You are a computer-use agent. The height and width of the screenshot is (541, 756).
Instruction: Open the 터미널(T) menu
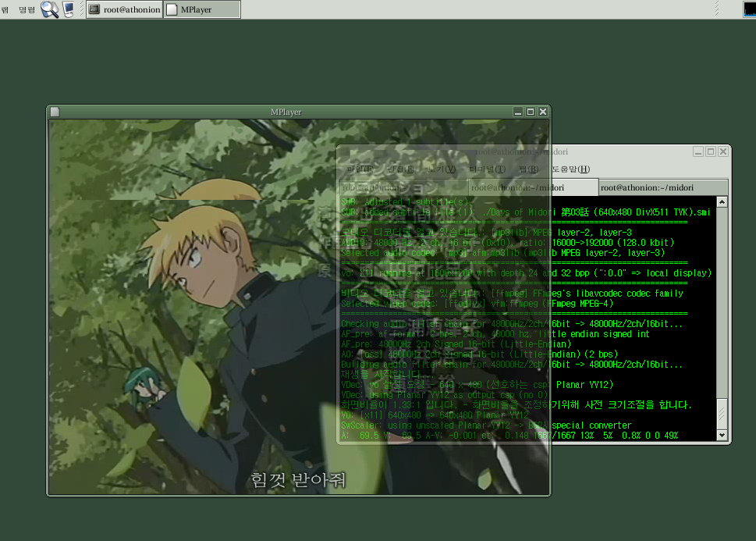(x=488, y=169)
